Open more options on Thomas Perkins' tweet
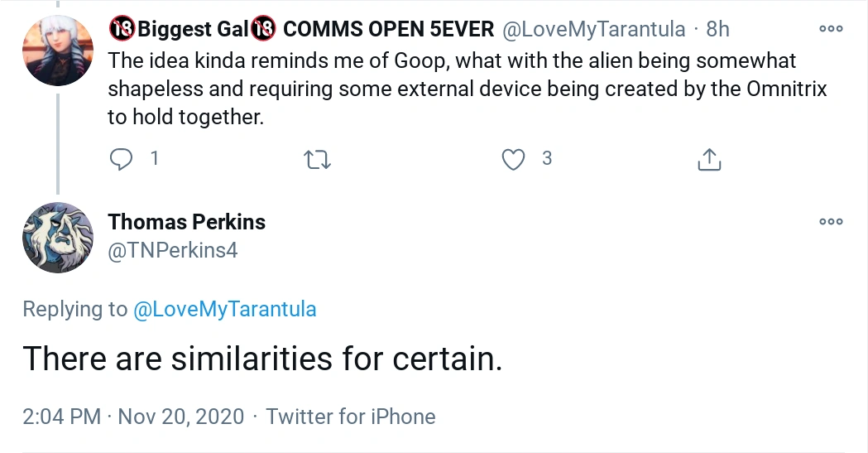 (x=830, y=222)
